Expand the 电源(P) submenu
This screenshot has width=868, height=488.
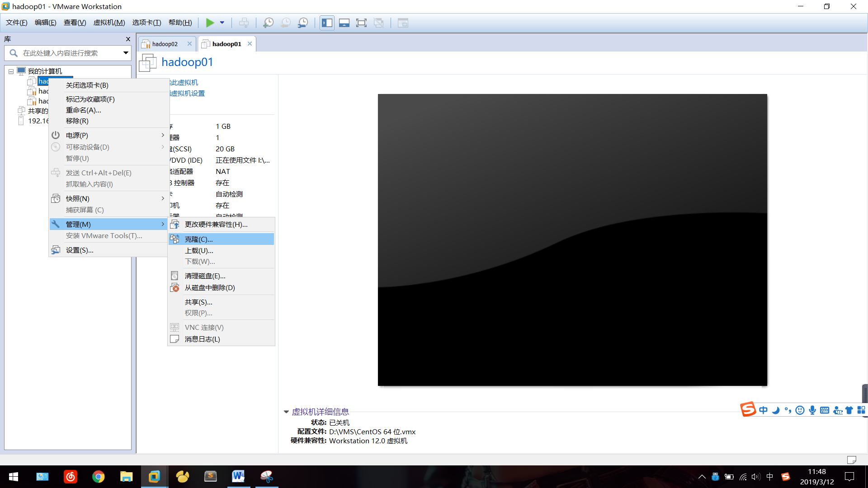click(x=108, y=136)
